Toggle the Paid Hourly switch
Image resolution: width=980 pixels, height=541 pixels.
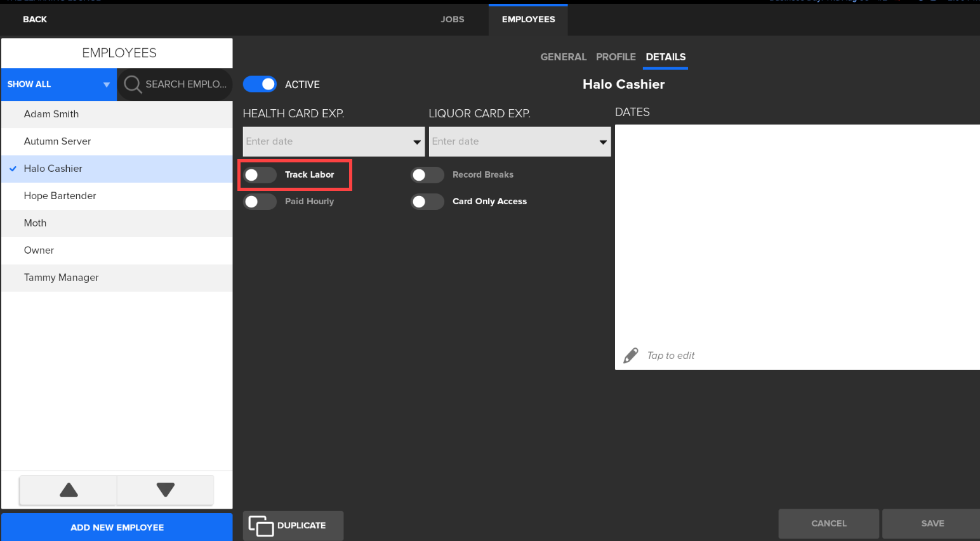click(260, 202)
